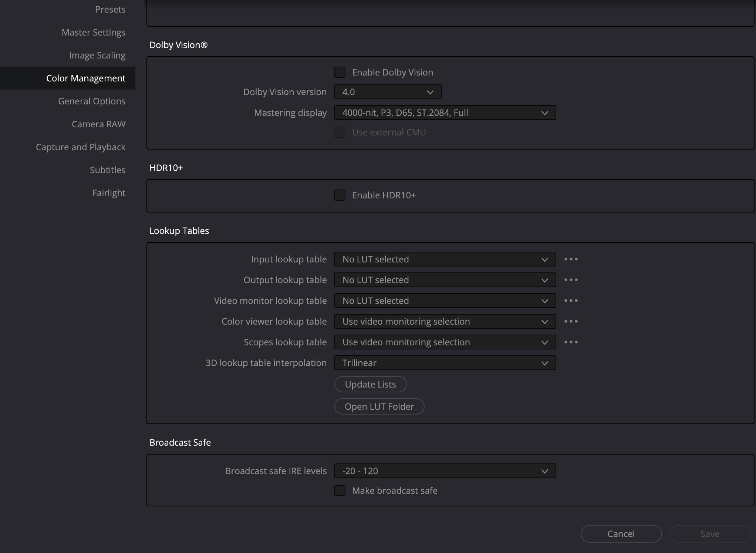Tick Make broadcast safe checkbox
Viewport: 756px width, 553px height.
340,490
